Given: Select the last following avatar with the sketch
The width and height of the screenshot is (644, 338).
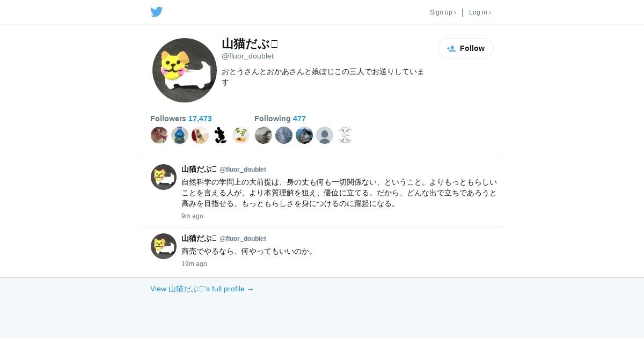Looking at the screenshot, I should (x=345, y=135).
